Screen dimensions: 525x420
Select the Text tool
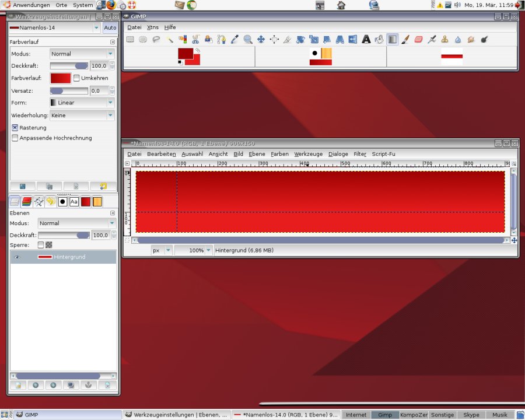(366, 40)
